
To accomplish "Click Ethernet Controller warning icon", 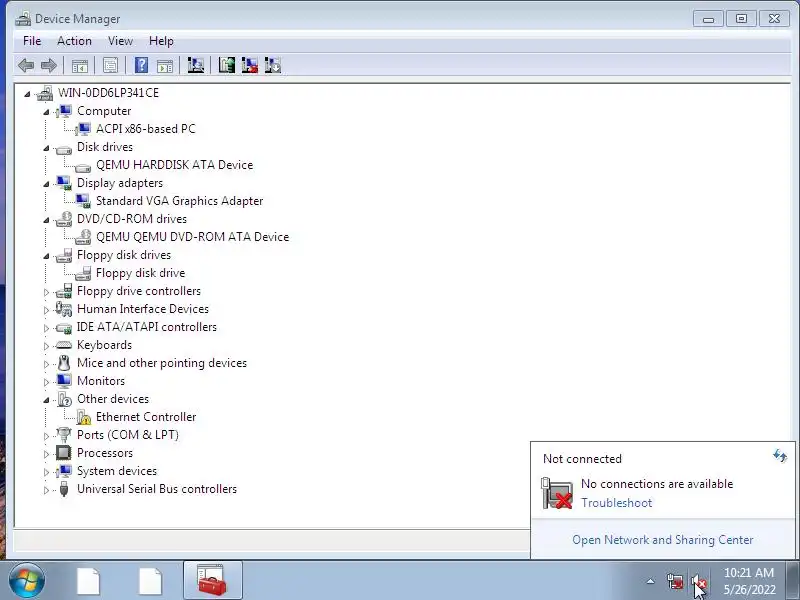I will pyautogui.click(x=84, y=417).
